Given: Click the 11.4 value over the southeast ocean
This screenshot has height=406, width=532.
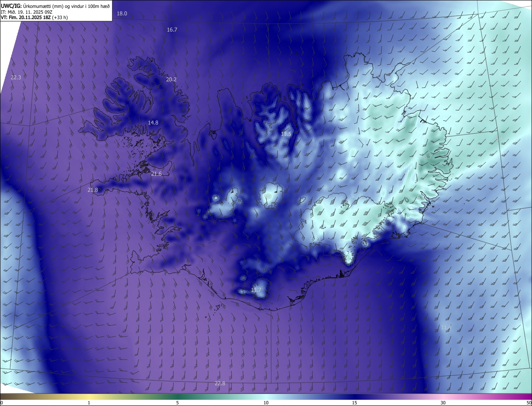Looking at the screenshot, I should (x=446, y=328).
